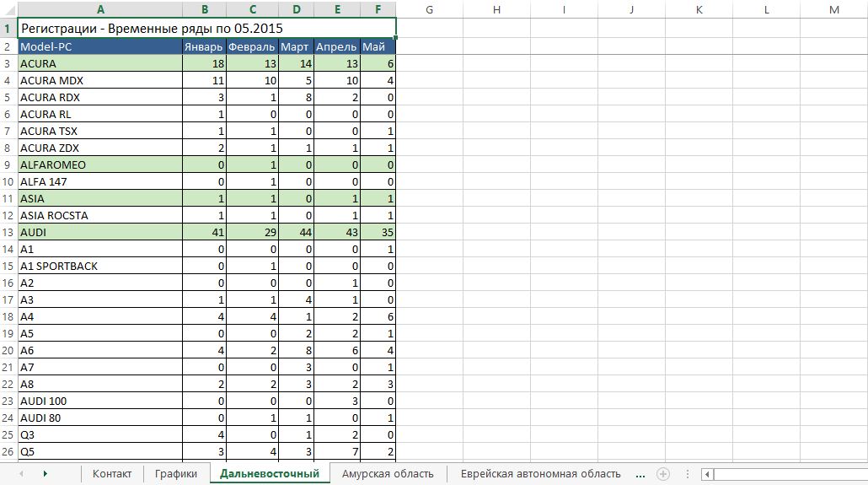Select the 'ACURA RL' cell
The image size is (868, 485).
(100, 114)
